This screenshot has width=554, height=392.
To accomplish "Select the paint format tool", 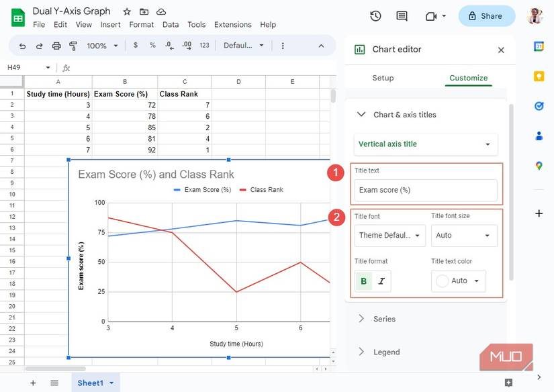I will 73,46.
